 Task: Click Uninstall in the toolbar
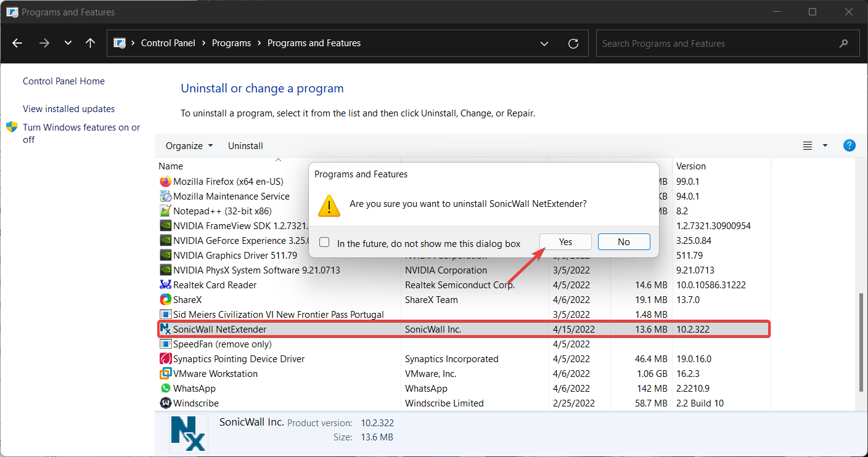[245, 146]
